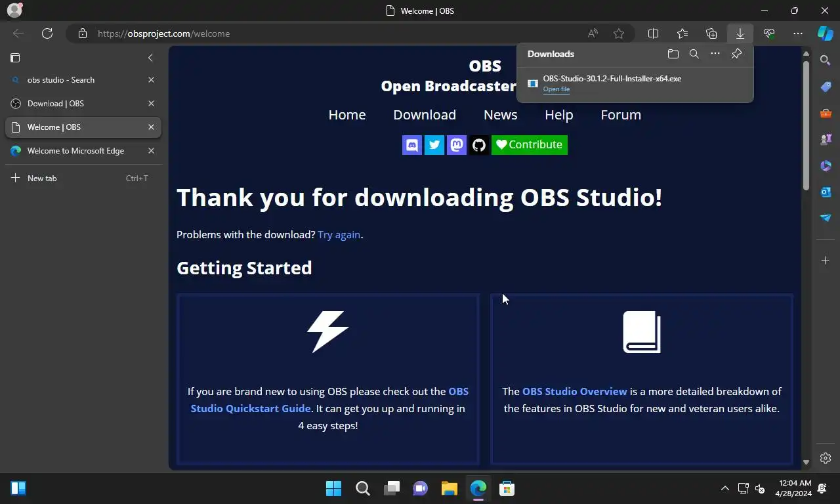The height and width of the screenshot is (504, 840).
Task: Open Windows Start button in taskbar
Action: pyautogui.click(x=333, y=488)
